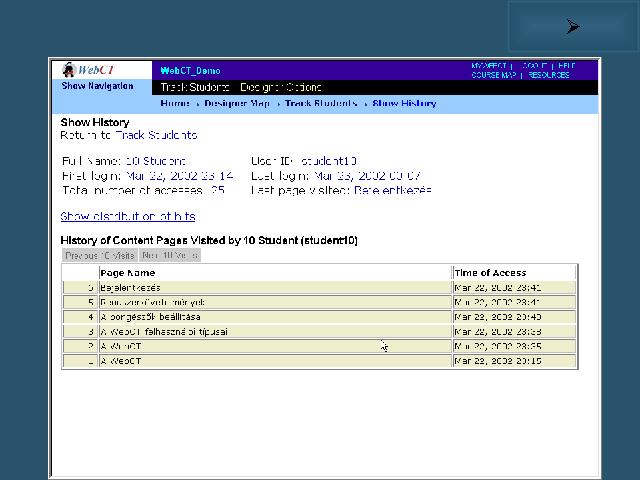The image size is (640, 480).
Task: Open Show Navigation link
Action: tap(97, 86)
